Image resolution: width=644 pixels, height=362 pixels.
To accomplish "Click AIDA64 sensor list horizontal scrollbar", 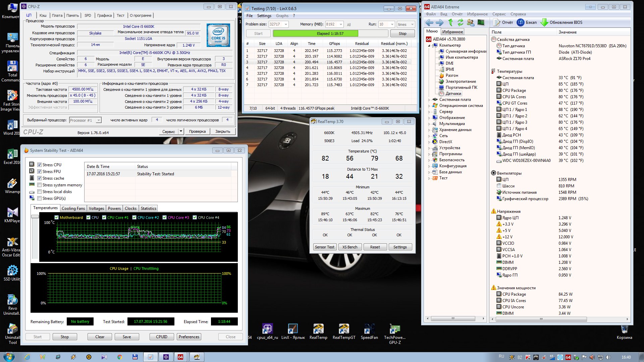I will [x=541, y=319].
